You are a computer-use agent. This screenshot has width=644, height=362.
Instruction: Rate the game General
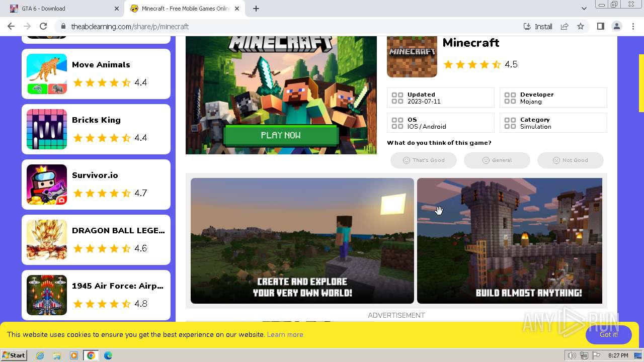pyautogui.click(x=497, y=160)
